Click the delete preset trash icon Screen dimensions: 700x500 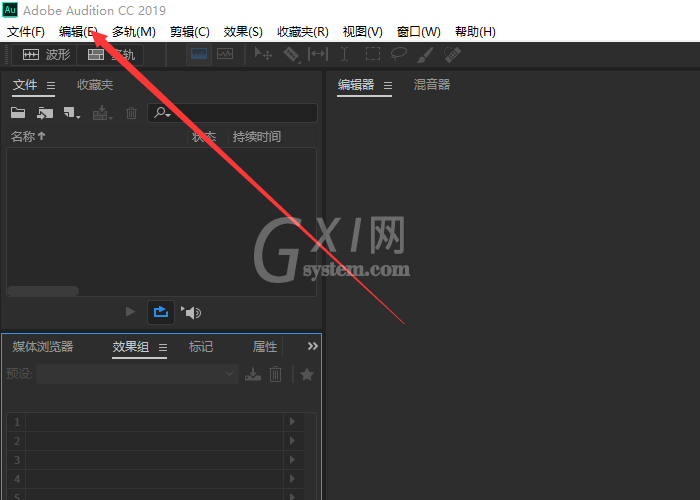pyautogui.click(x=275, y=374)
